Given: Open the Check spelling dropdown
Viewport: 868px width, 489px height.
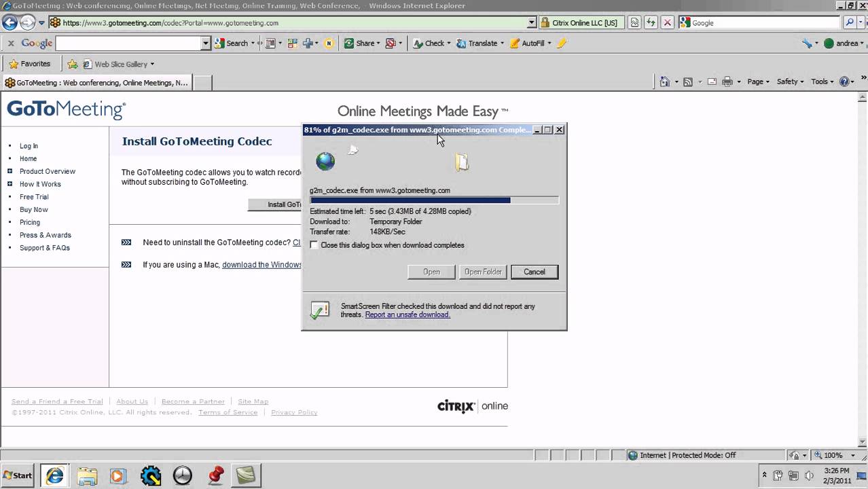Looking at the screenshot, I should click(449, 43).
